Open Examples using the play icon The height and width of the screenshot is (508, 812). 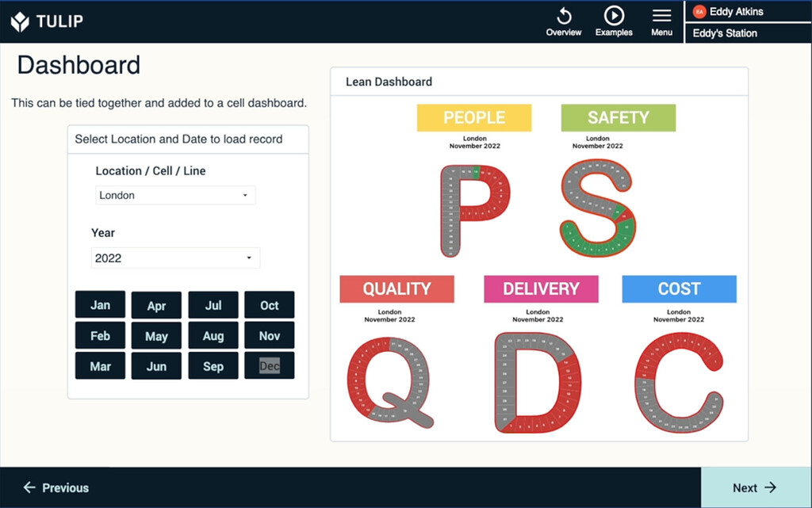pos(614,16)
